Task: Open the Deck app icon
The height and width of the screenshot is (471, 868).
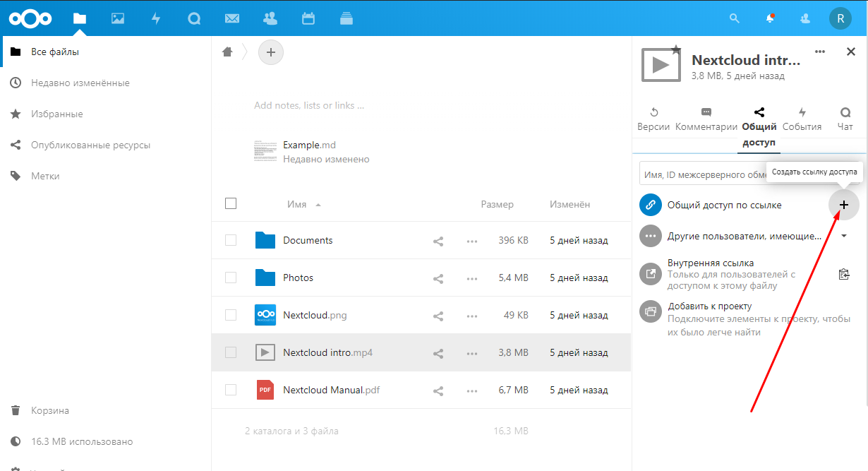Action: click(x=346, y=18)
